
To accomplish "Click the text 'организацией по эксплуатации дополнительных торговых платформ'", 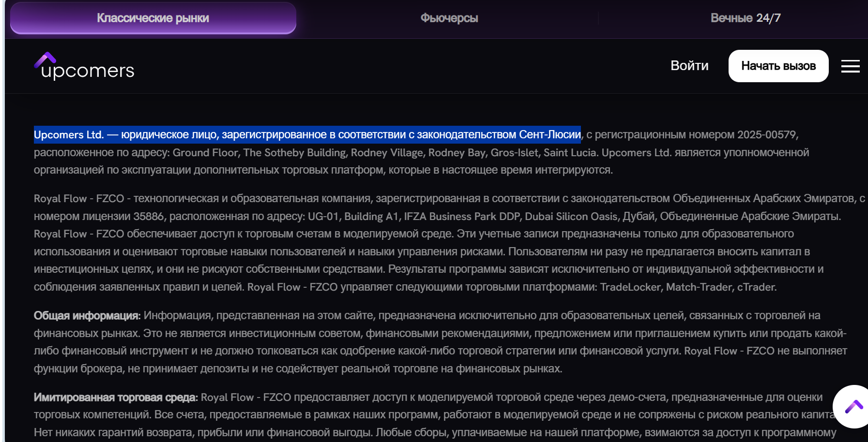I will [x=209, y=170].
